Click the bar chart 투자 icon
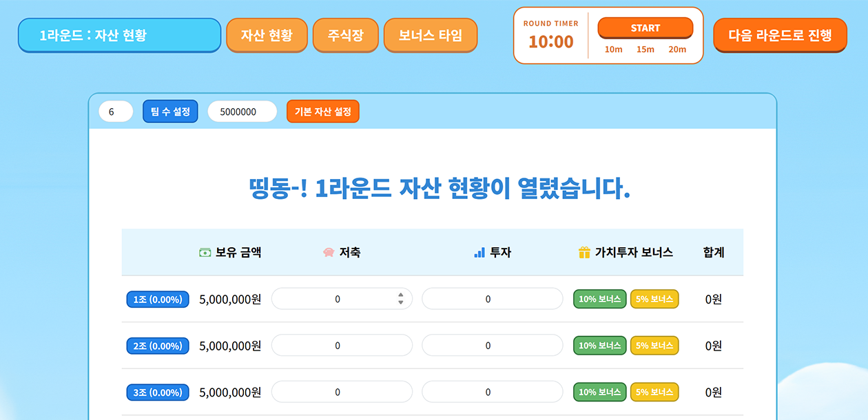The height and width of the screenshot is (420, 868). 479,253
